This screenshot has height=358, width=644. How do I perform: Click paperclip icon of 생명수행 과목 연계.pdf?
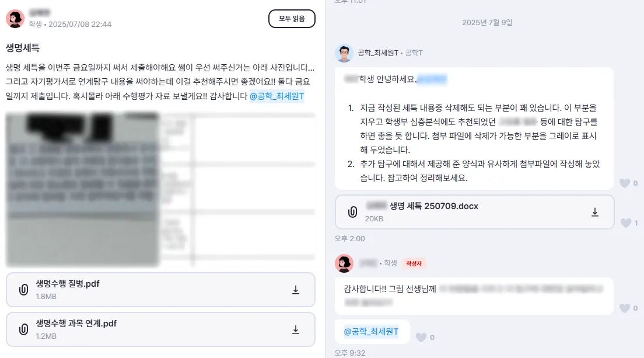coord(24,329)
